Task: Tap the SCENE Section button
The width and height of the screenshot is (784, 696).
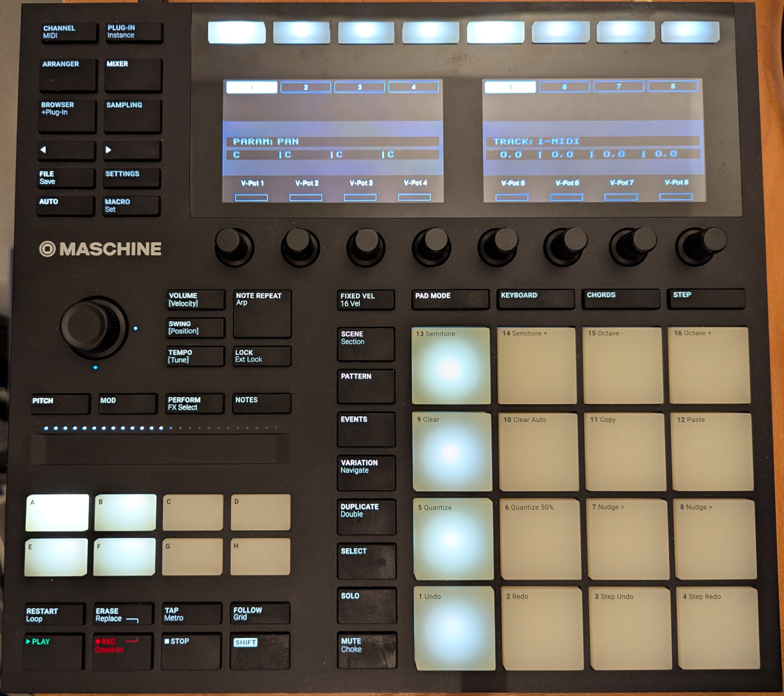Action: pos(366,344)
